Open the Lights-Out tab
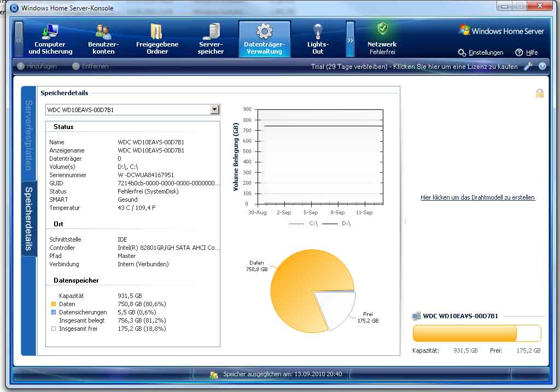The height and width of the screenshot is (392, 560). [318, 39]
